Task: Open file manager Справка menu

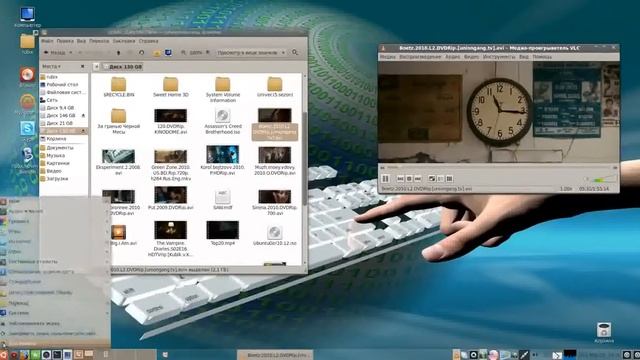Action: click(x=148, y=41)
